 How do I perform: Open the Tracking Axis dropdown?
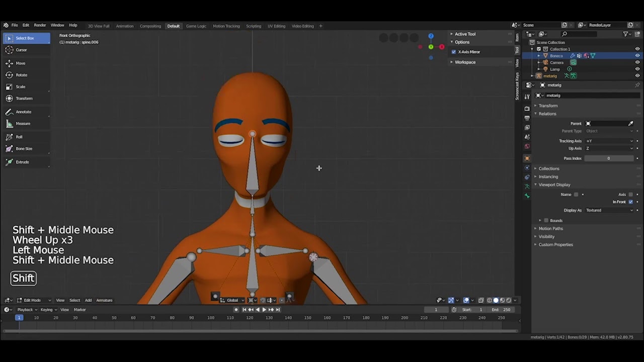(609, 141)
